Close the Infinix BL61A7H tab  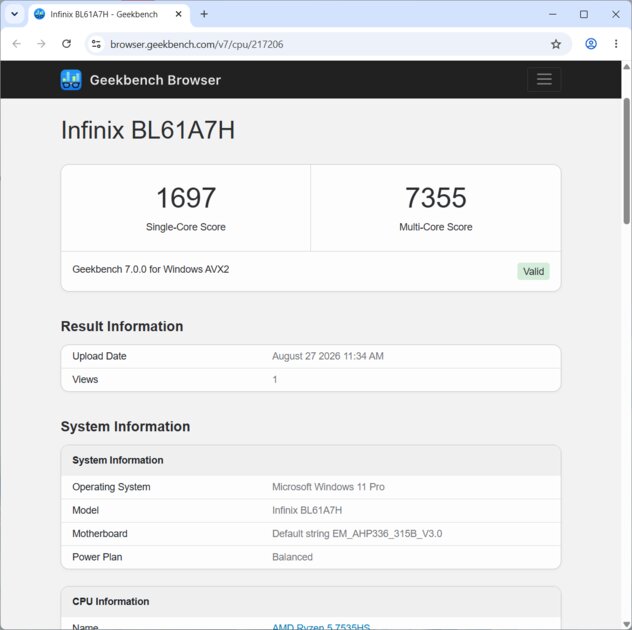[x=179, y=14]
